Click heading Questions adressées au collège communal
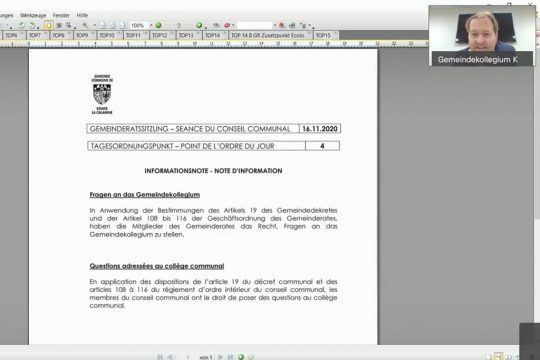This screenshot has width=540, height=360. (157, 266)
